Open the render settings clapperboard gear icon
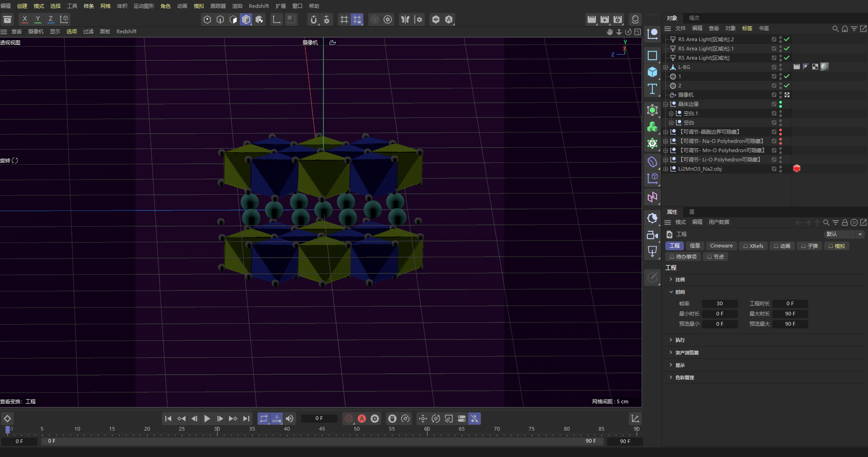Image resolution: width=868 pixels, height=457 pixels. pyautogui.click(x=618, y=19)
